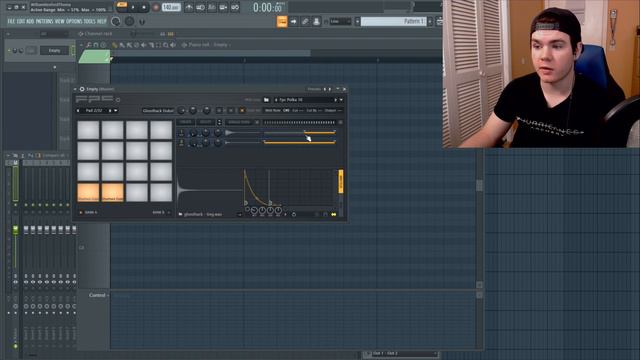
Task: Click the main pitch knob in top toolbar
Action: pos(129,21)
